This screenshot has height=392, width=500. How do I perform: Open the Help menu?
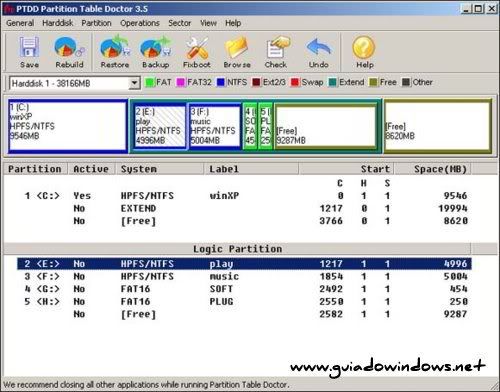[233, 23]
